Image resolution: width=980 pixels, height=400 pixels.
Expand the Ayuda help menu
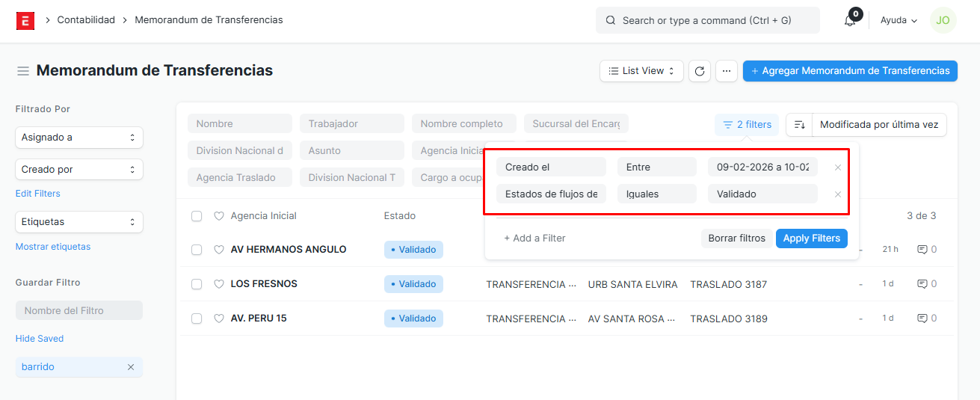(x=899, y=21)
